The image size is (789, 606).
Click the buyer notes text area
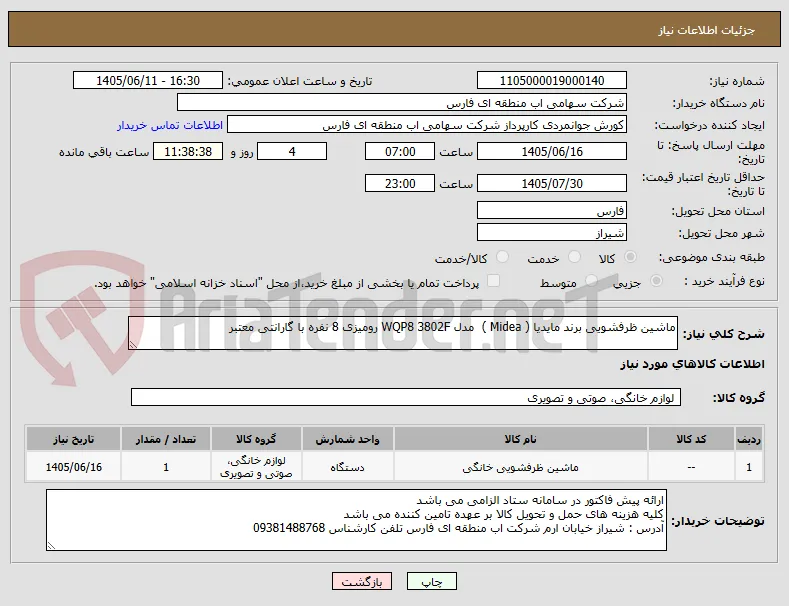356,520
